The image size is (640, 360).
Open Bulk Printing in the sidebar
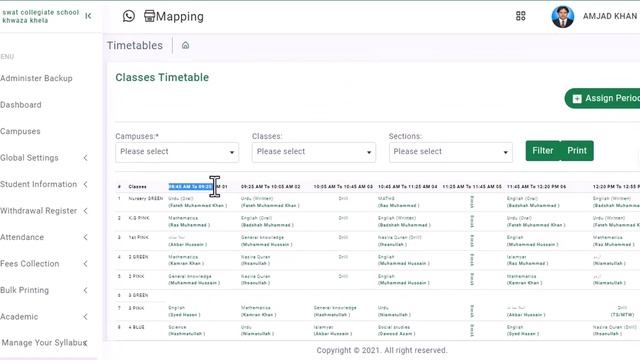pyautogui.click(x=24, y=290)
